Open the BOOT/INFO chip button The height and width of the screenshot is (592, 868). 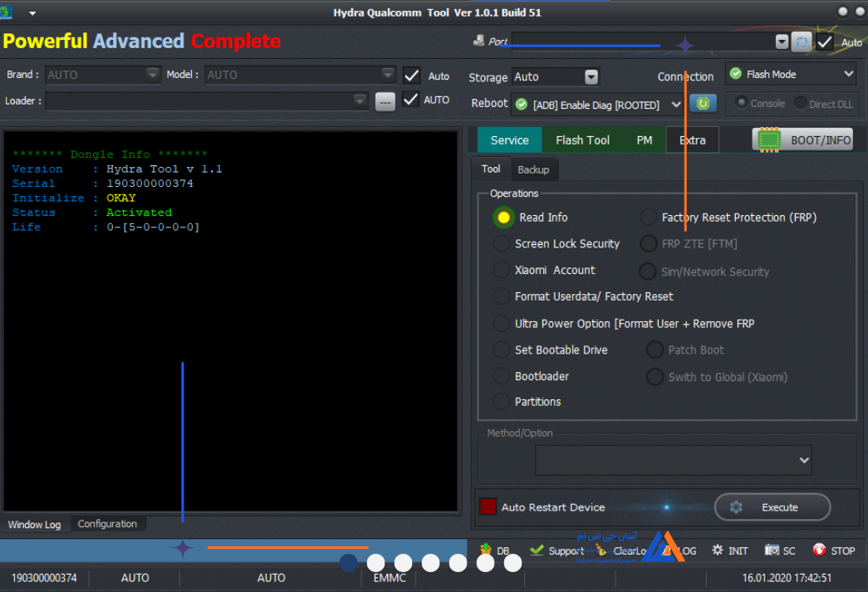click(802, 140)
